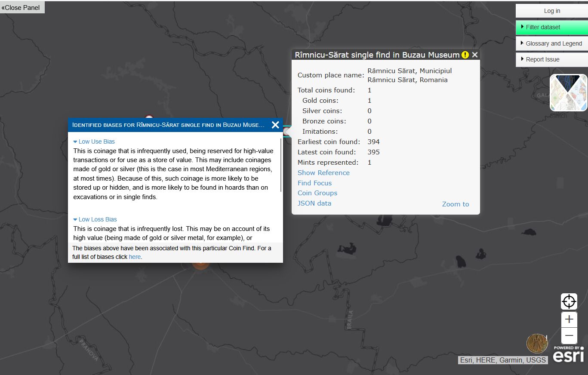Click the 'Imitations:' label
Viewport: 588px width, 375px height.
[320, 131]
